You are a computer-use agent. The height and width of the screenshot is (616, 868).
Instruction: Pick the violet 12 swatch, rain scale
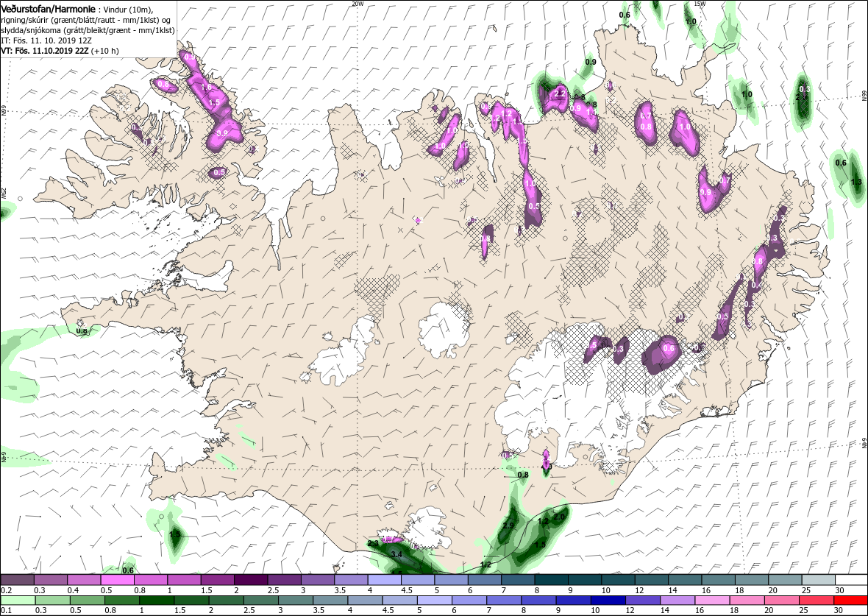point(643,601)
